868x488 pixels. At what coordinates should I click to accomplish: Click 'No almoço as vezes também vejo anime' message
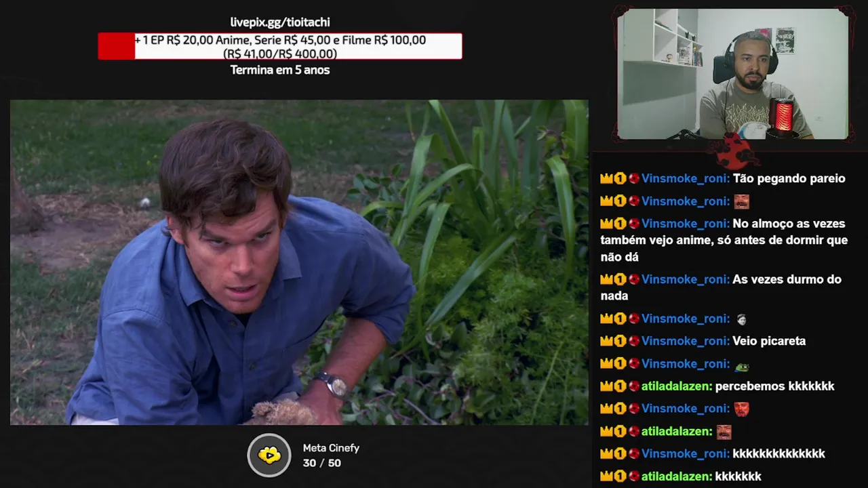[724, 240]
